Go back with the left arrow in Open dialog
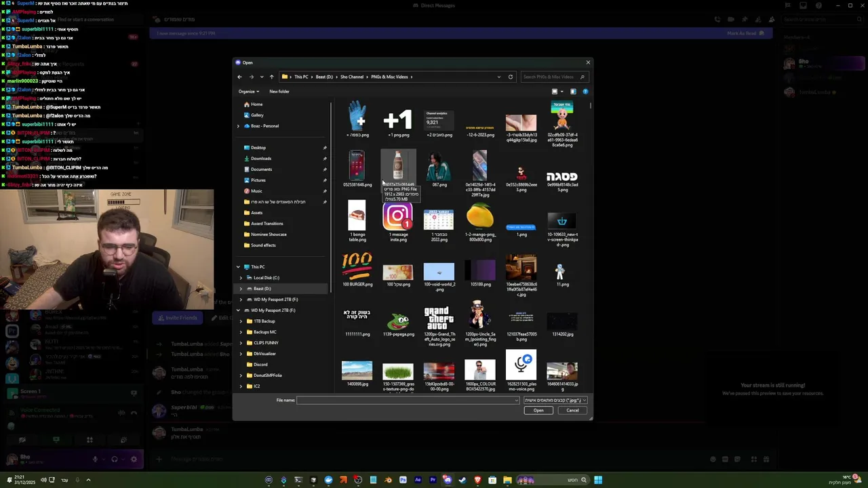Screen dimensions: 868x488 click(239, 77)
